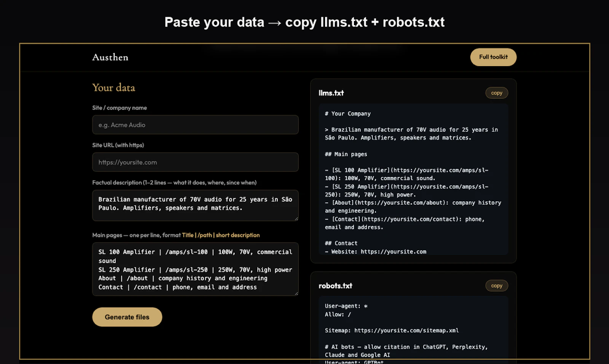Click the '## Contact' line in llms.txt
This screenshot has height=364, width=609.
coord(341,243)
